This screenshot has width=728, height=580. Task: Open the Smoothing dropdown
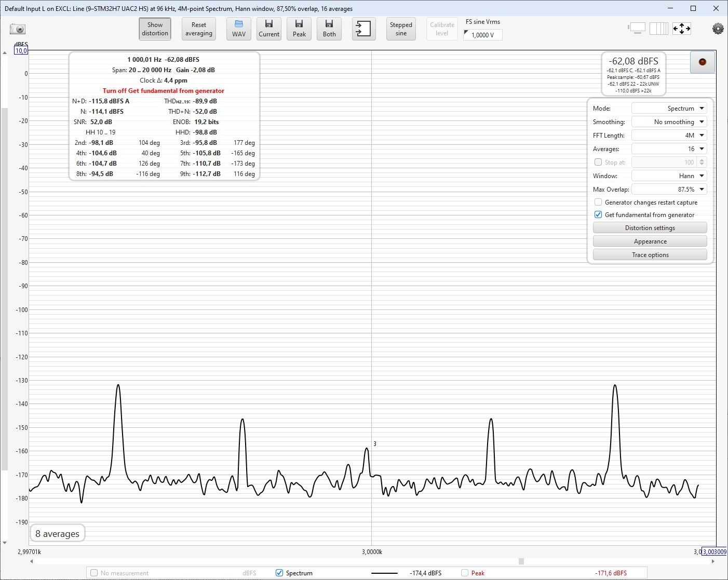(x=669, y=122)
